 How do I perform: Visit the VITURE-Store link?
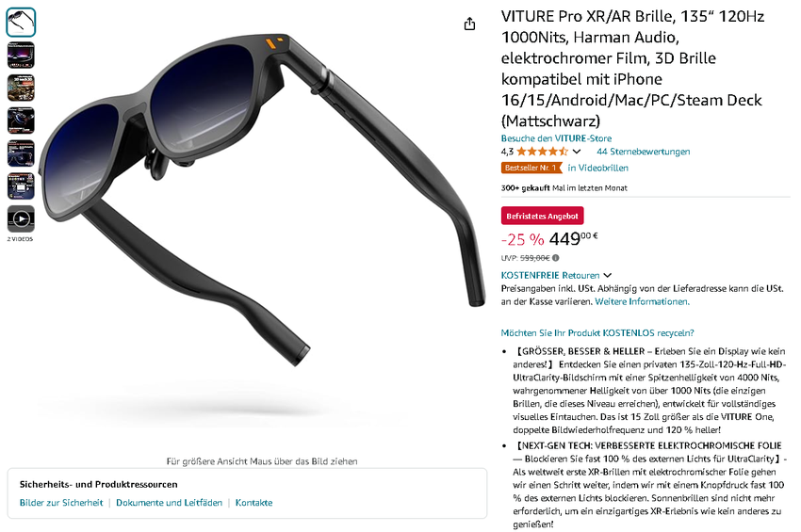pos(556,138)
